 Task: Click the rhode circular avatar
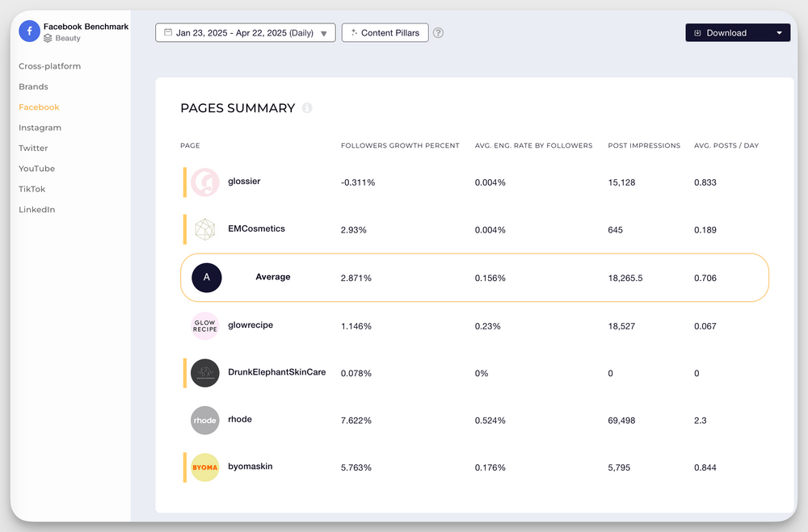point(204,420)
